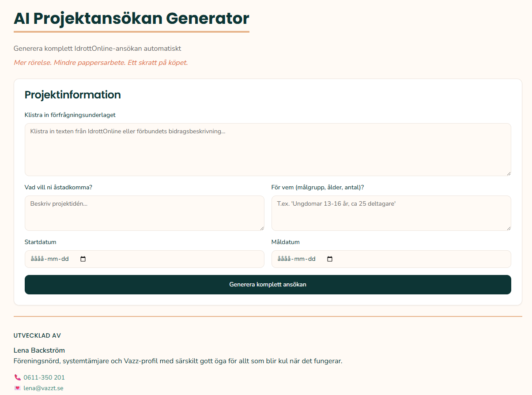Grab resize handle of förfrågningsunderlaget text area
Image resolution: width=532 pixels, height=395 pixels.
pos(508,173)
